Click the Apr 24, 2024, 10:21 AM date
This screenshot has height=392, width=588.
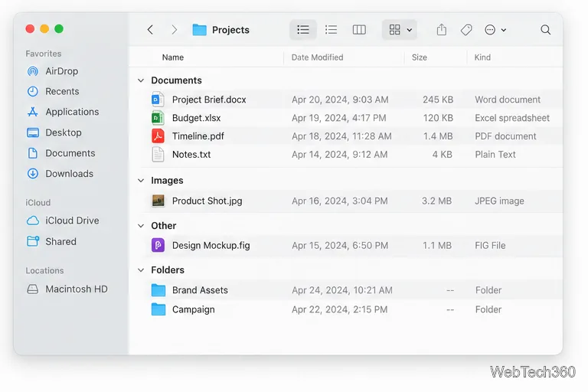point(342,290)
